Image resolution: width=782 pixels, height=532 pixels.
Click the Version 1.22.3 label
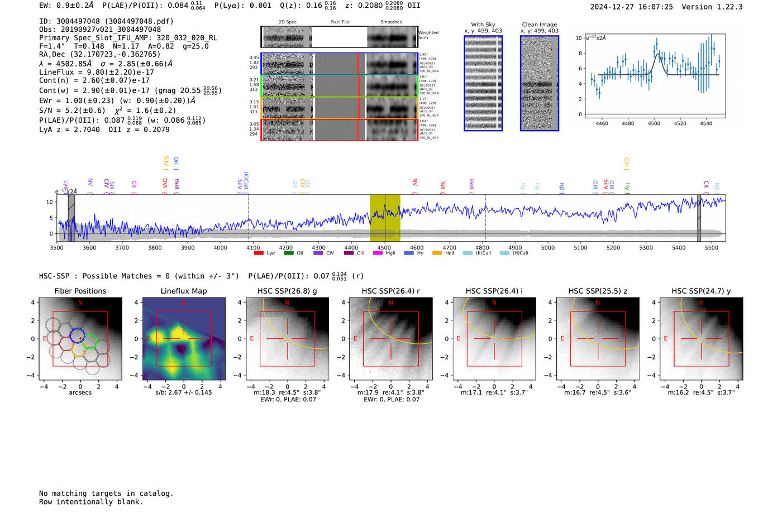tap(712, 7)
